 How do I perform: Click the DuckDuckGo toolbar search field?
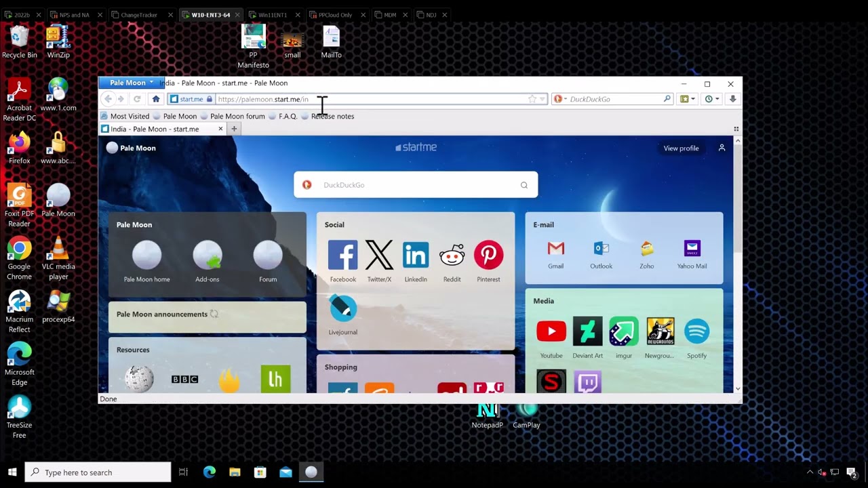(x=614, y=99)
